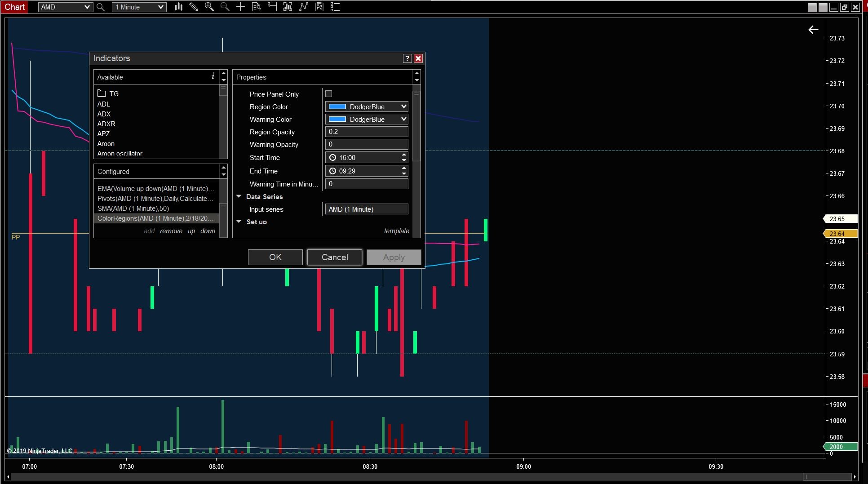Click the info icon beside Available
The width and height of the screenshot is (868, 484).
[x=213, y=76]
